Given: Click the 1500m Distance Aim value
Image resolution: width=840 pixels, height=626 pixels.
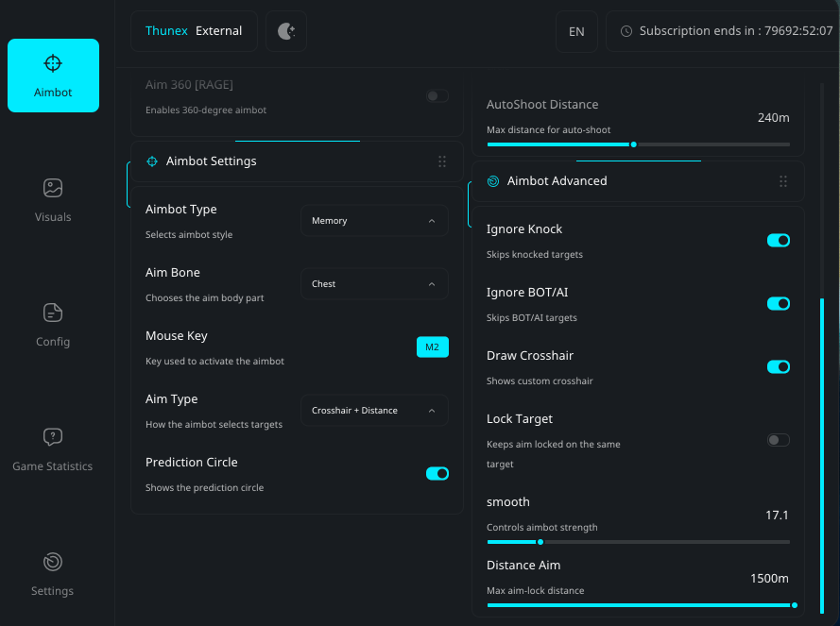Looking at the screenshot, I should pos(769,579).
